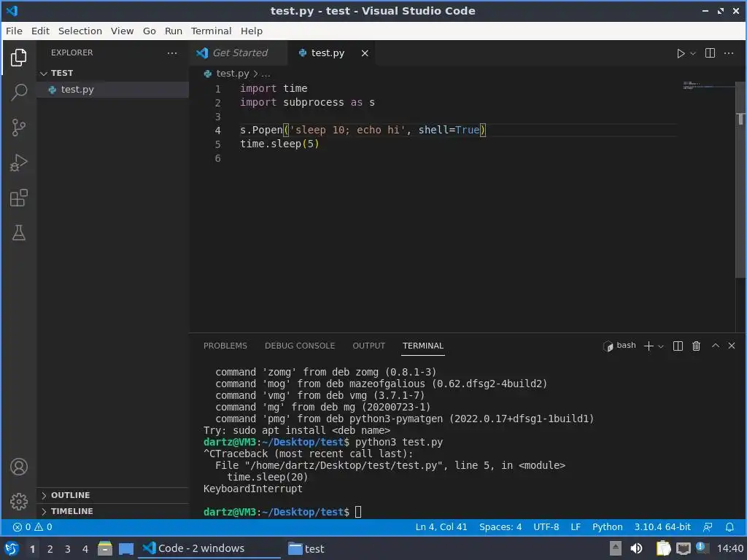Click Ln 4, Col 41 in status bar
Viewport: 747px width, 560px height.
(x=441, y=527)
